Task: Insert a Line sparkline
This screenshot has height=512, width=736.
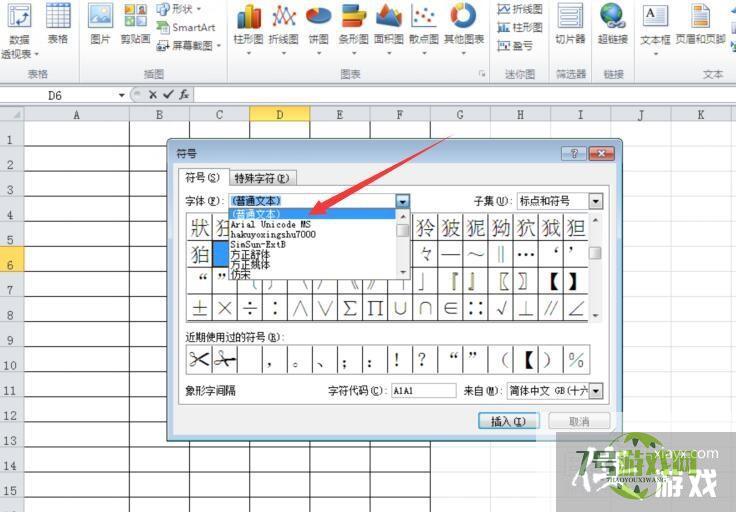Action: pos(520,9)
